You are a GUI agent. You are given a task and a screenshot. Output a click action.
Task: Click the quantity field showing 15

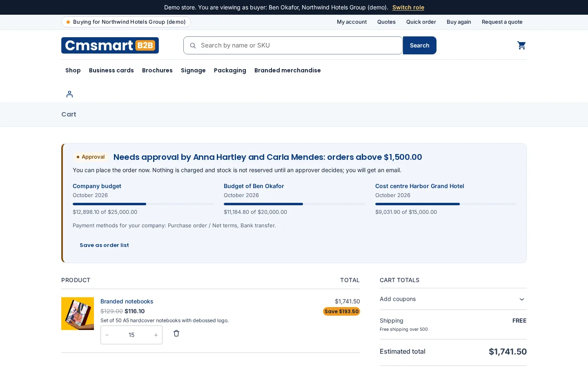click(x=131, y=335)
